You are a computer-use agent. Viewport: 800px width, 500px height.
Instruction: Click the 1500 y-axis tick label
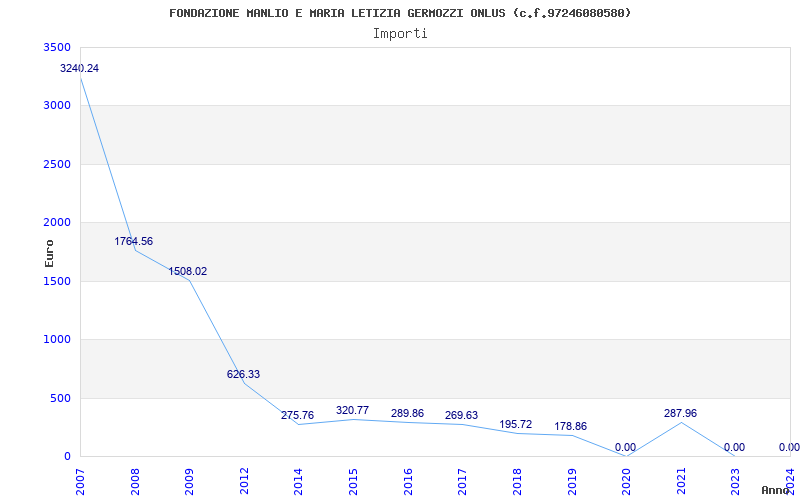click(x=58, y=281)
